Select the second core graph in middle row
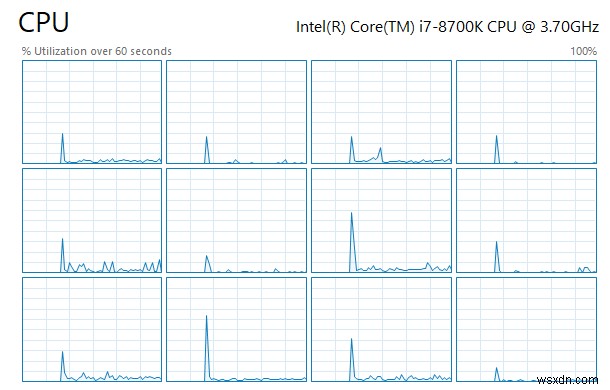Screen dimensions: 610x390 237,221
